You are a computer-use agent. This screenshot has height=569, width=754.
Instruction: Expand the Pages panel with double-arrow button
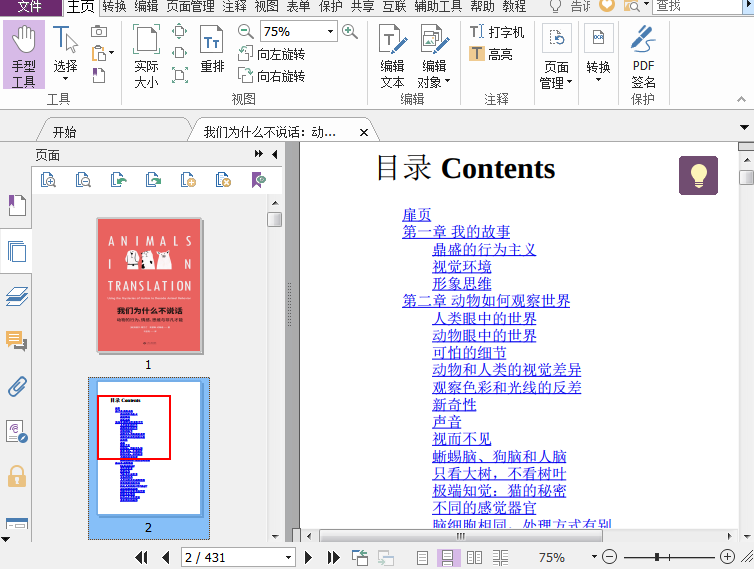[259, 154]
